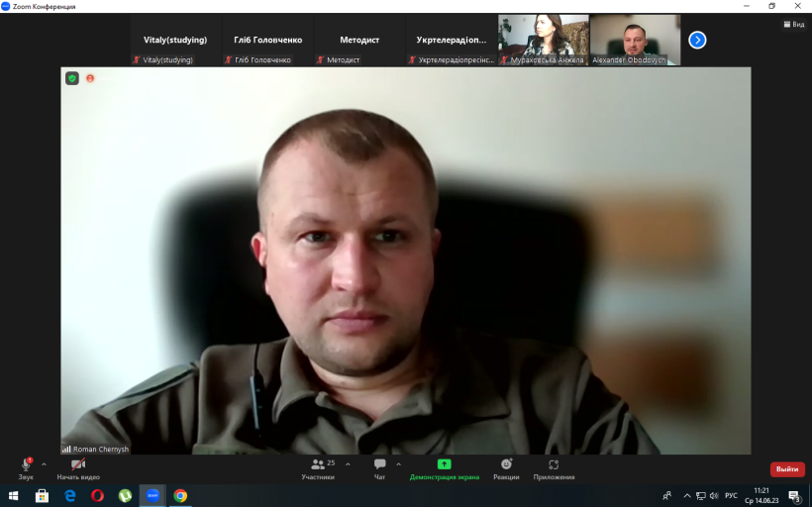Switch input language РУС indicator
The image size is (812, 507).
731,495
